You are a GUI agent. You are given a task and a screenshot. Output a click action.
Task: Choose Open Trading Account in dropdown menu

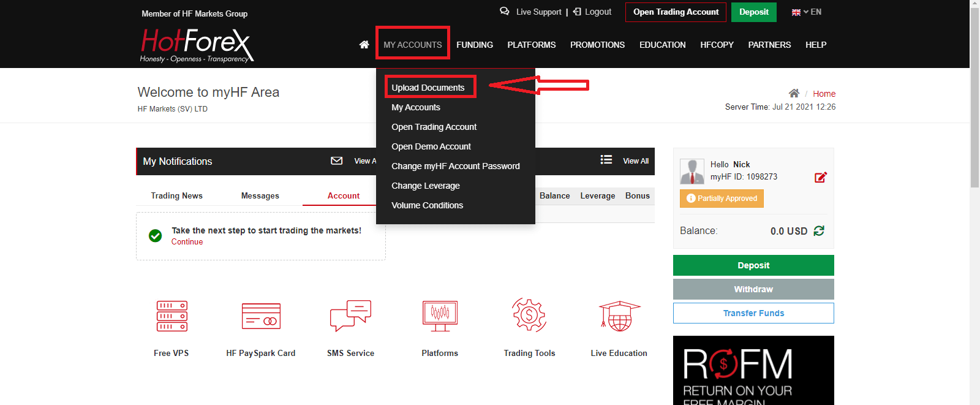pos(434,127)
